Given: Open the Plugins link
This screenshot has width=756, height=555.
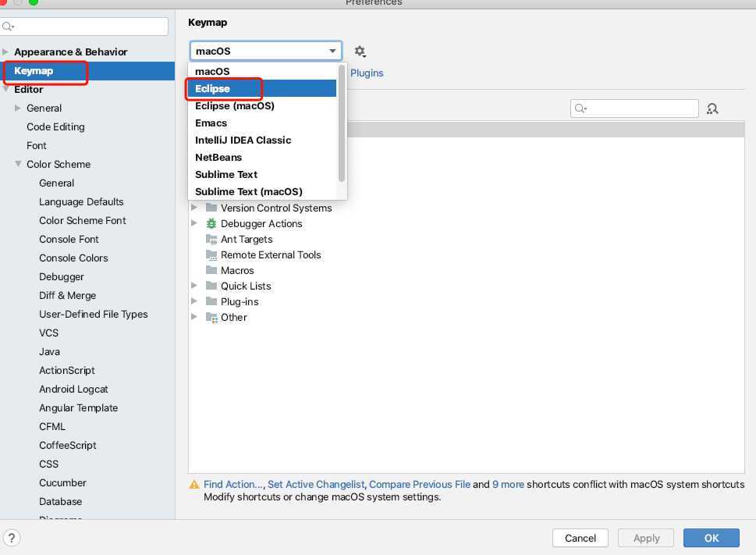Looking at the screenshot, I should (x=367, y=73).
